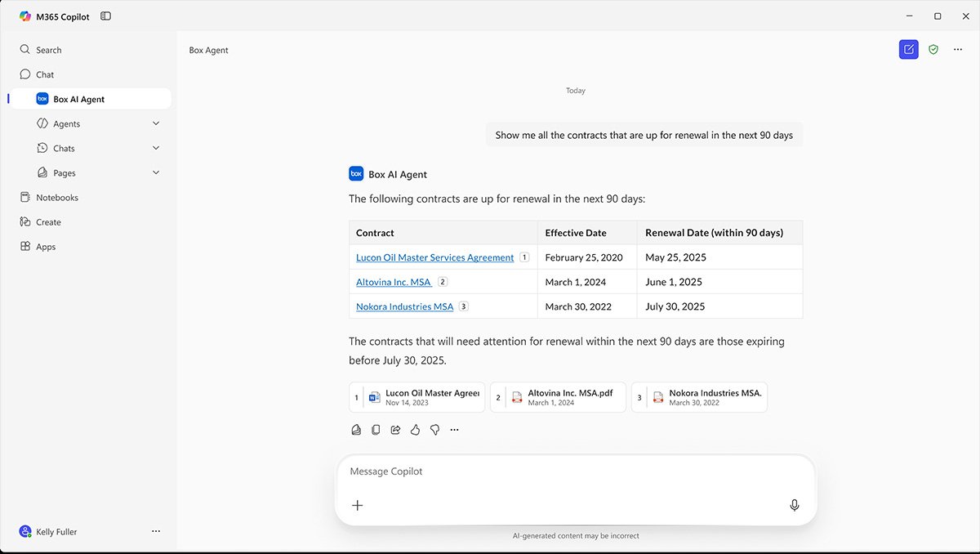Click the microphone icon in message box

(x=794, y=505)
